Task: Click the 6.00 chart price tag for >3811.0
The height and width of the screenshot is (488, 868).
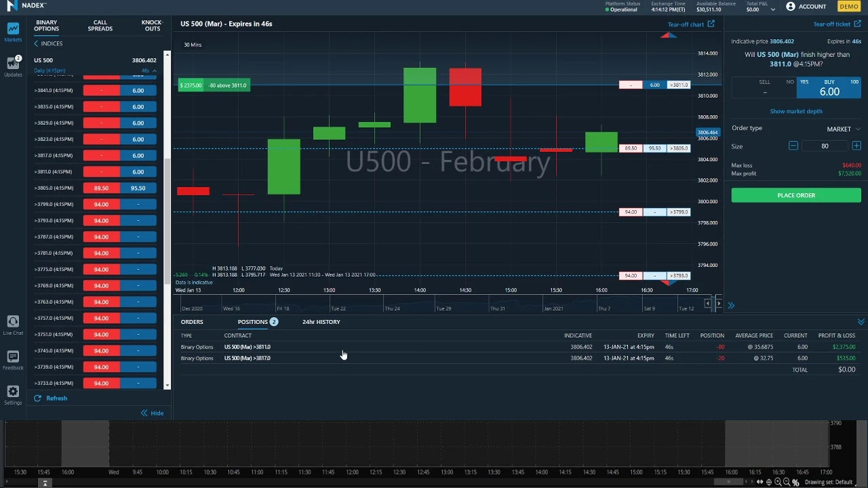Action: (x=654, y=85)
